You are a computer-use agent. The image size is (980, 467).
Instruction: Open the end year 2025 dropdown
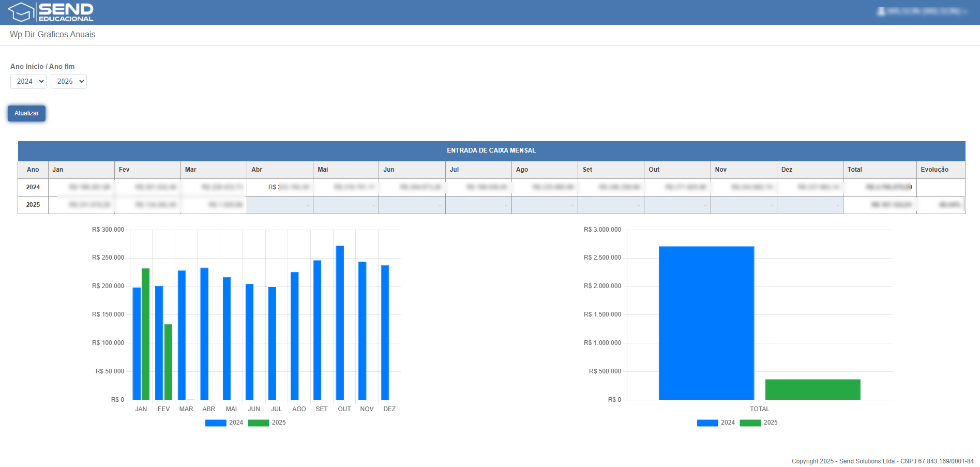(69, 81)
